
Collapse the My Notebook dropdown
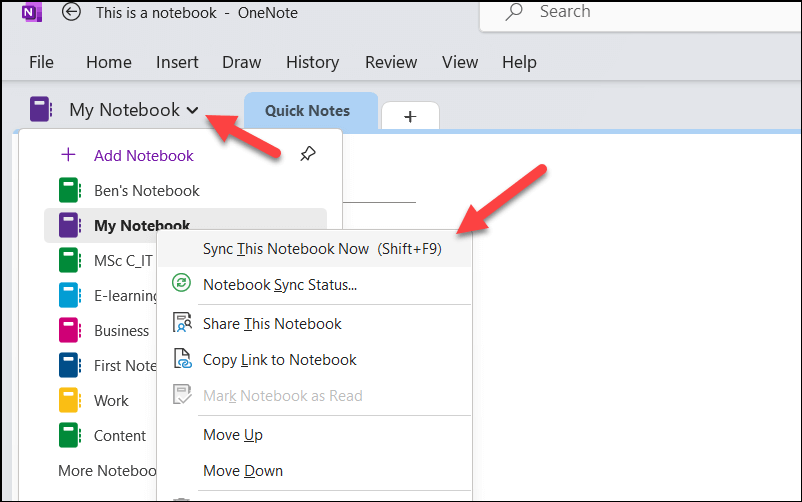click(192, 110)
